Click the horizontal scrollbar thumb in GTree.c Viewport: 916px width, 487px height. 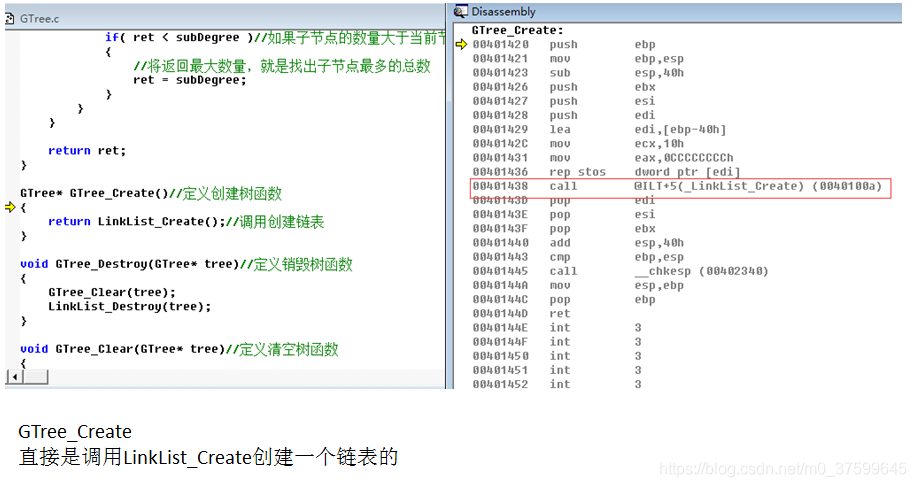click(x=35, y=377)
